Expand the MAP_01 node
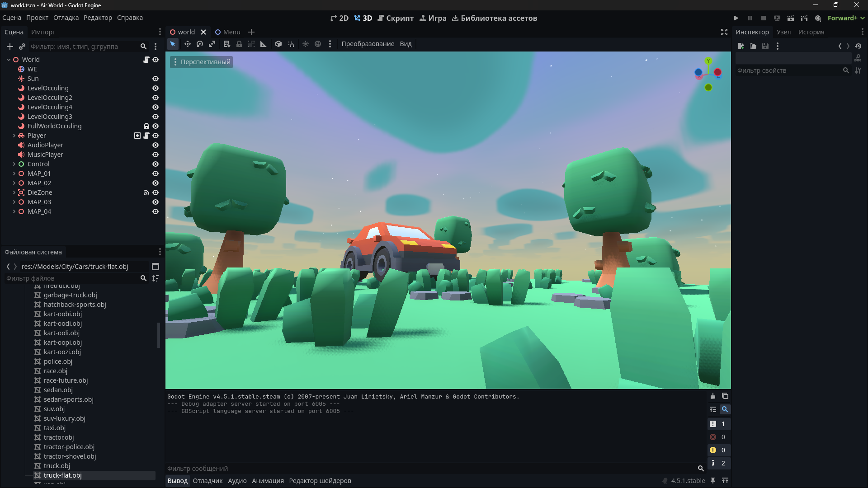Image resolution: width=868 pixels, height=488 pixels. point(14,174)
